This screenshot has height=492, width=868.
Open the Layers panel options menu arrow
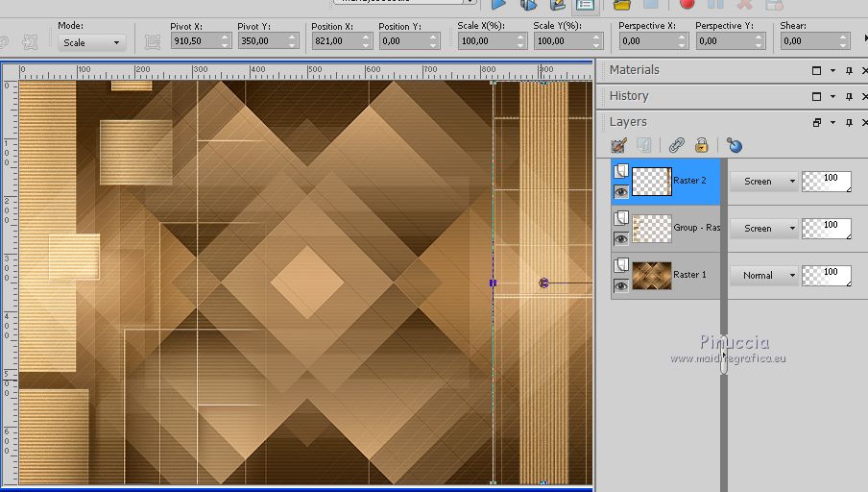pos(833,123)
